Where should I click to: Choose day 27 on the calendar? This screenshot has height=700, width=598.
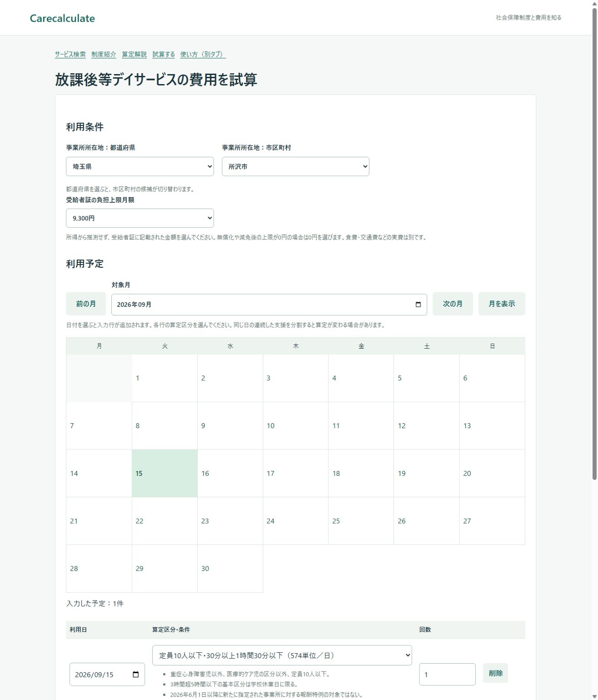(492, 521)
